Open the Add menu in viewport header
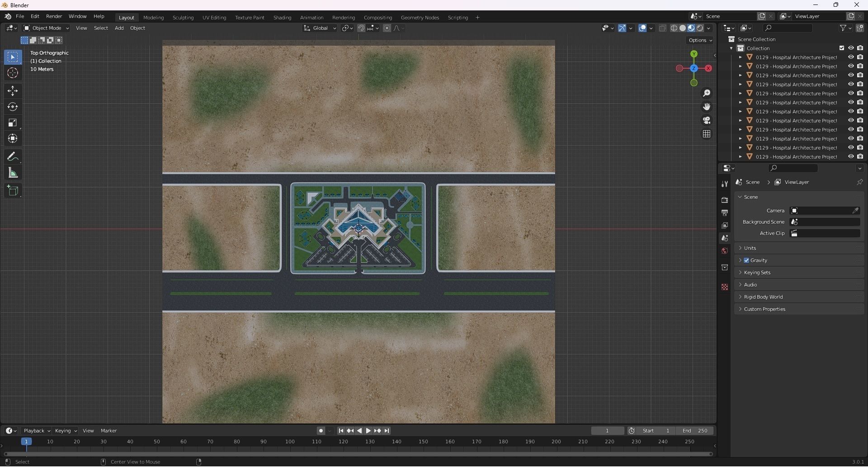This screenshot has width=868, height=470. [119, 28]
